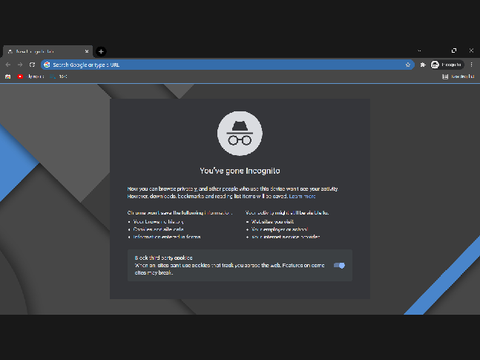This screenshot has height=360, width=480.
Task: Open the YouTube bookmark
Action: (20, 77)
